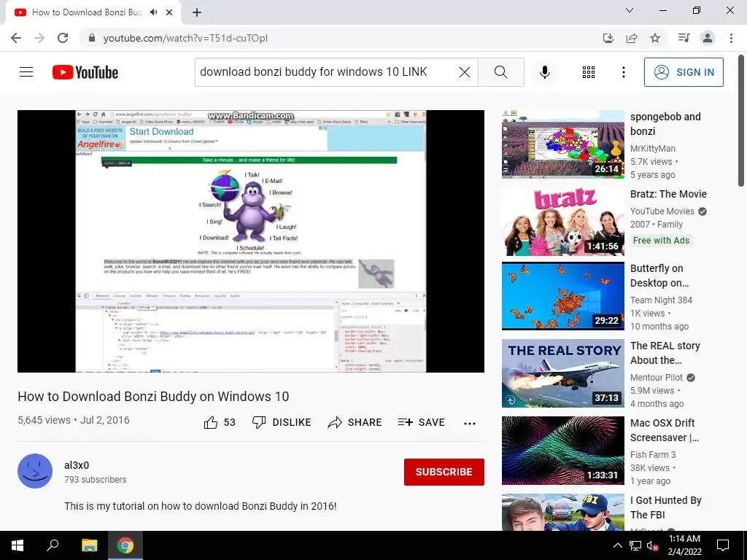
Task: Share the video using SHARE button
Action: tap(355, 422)
